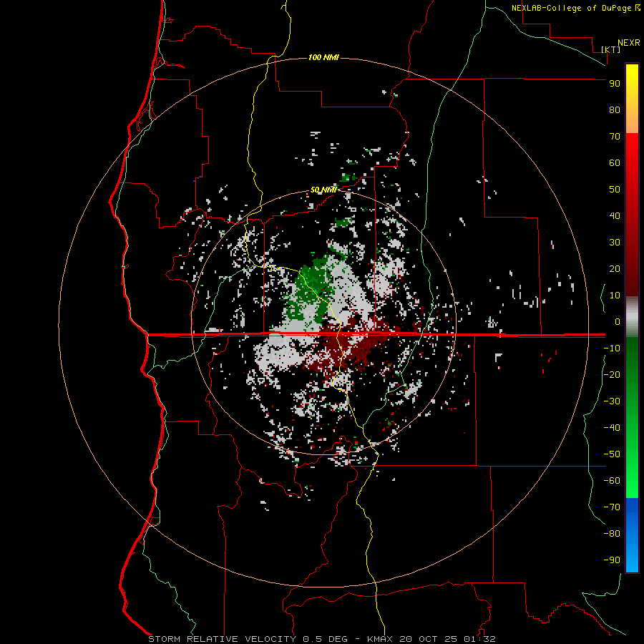
Task: Click the KMAX radar site identifier
Action: pyautogui.click(x=380, y=639)
